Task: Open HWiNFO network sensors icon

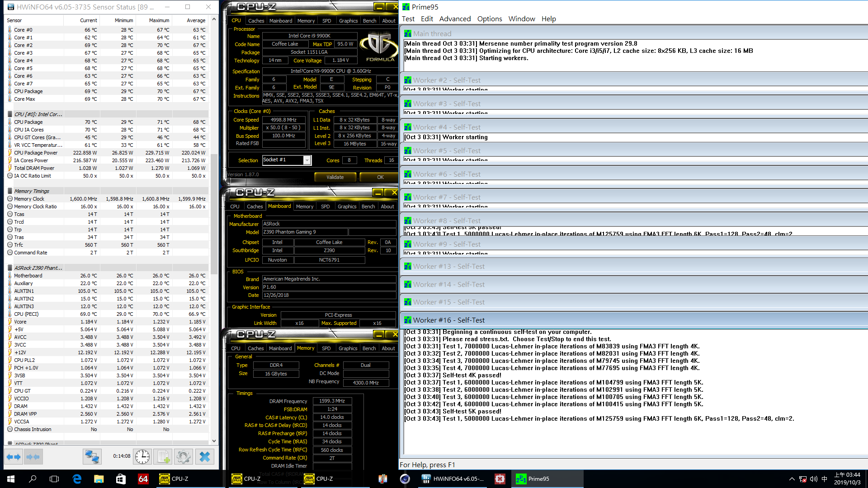Action: click(92, 457)
